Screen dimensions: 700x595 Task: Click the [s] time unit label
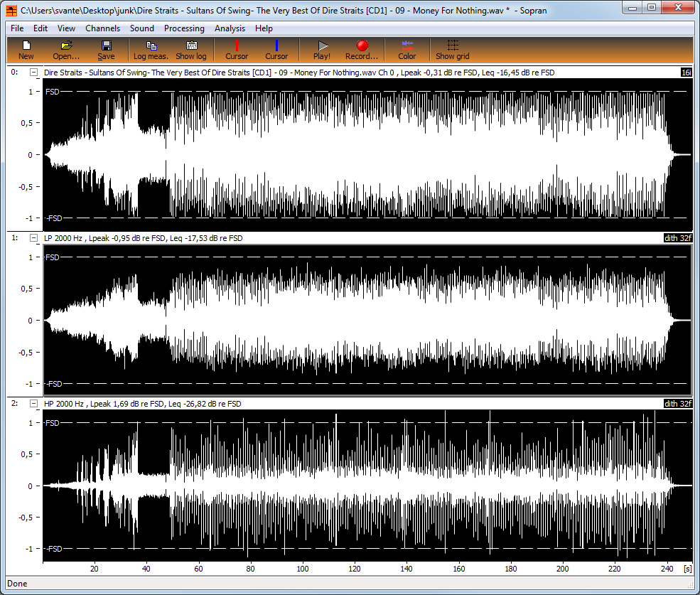pos(687,569)
